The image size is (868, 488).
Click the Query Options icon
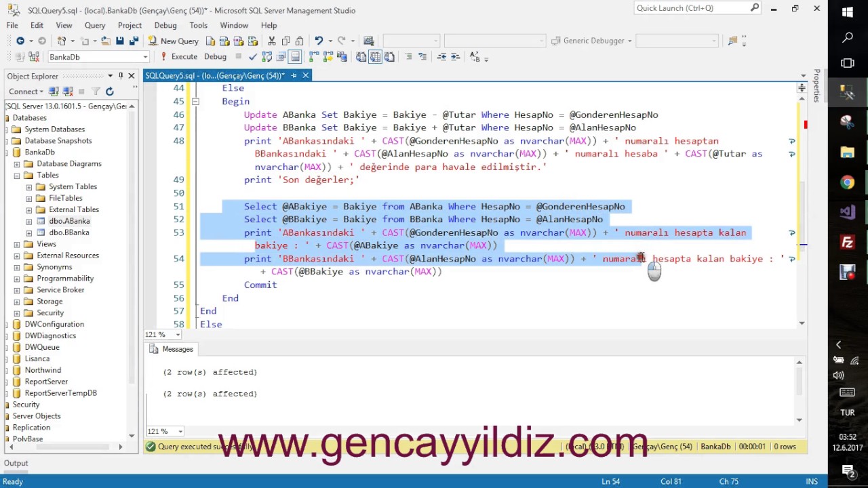(x=281, y=57)
